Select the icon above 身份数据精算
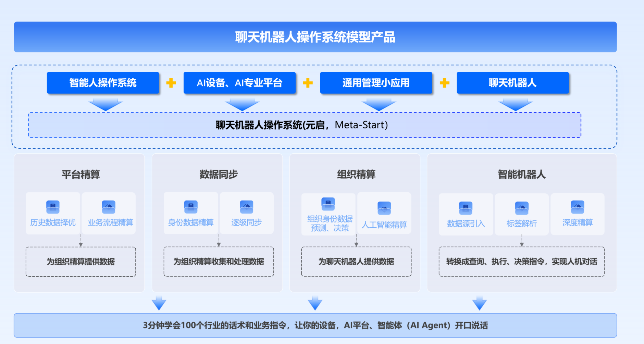The image size is (644, 344). 191,207
